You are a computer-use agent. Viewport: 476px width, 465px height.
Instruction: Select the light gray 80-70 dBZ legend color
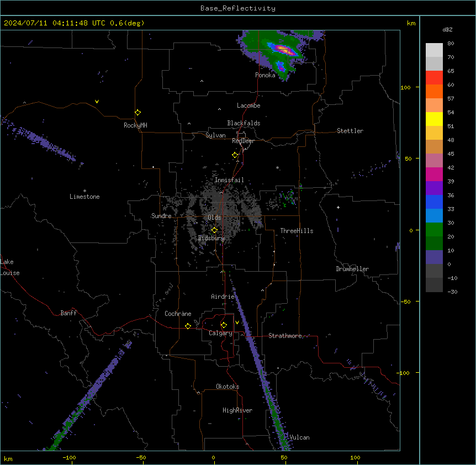coord(434,50)
